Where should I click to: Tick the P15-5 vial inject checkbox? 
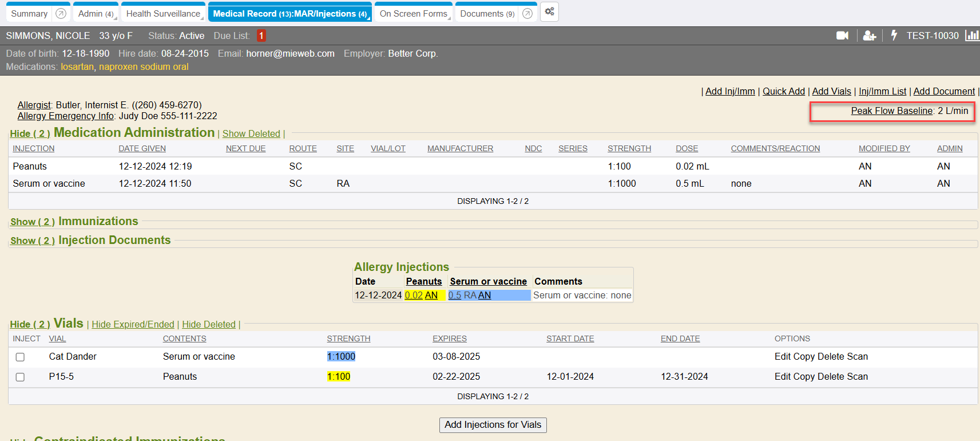tap(20, 377)
